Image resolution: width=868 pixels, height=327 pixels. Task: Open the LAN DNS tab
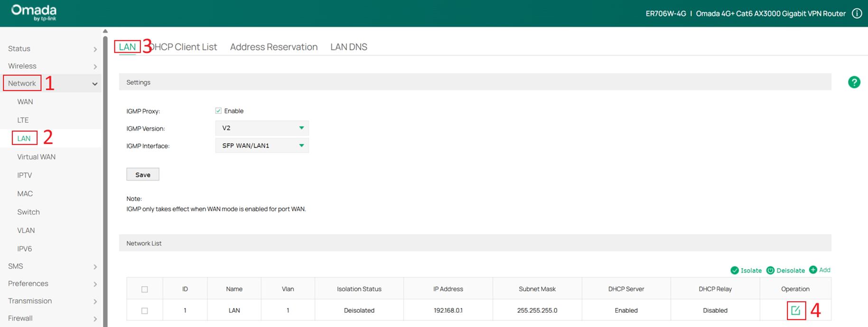click(x=348, y=47)
